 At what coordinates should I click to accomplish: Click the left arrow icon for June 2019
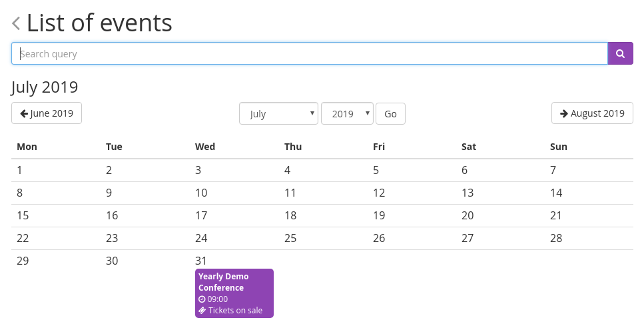(x=24, y=113)
